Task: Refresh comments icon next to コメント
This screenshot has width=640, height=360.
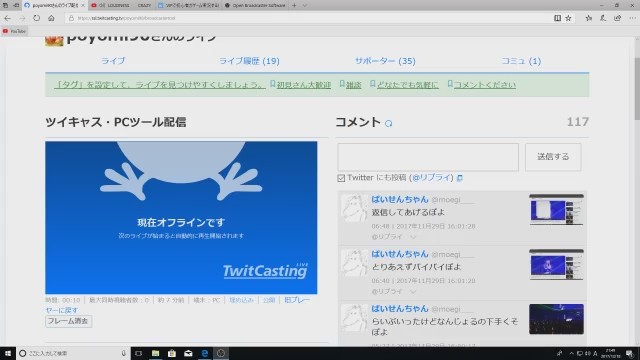Action: pyautogui.click(x=389, y=123)
